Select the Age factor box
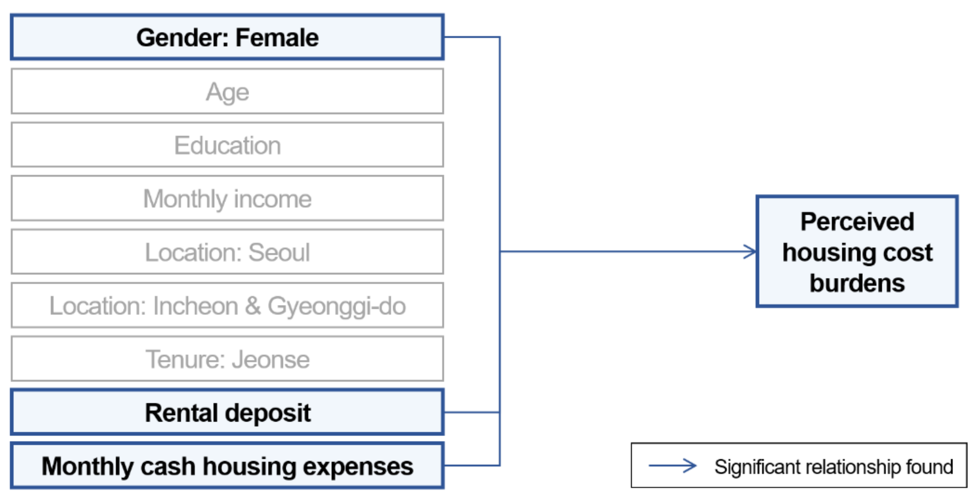Screen dimensions: 980x500 click(227, 92)
